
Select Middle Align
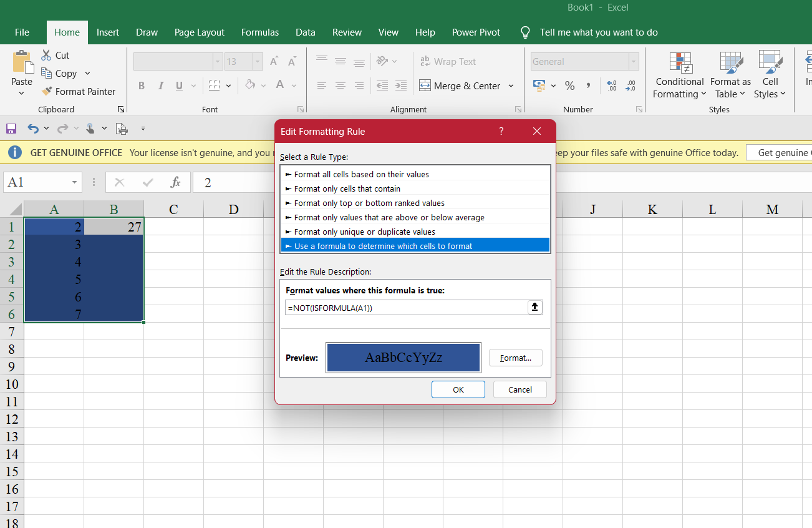(341, 61)
